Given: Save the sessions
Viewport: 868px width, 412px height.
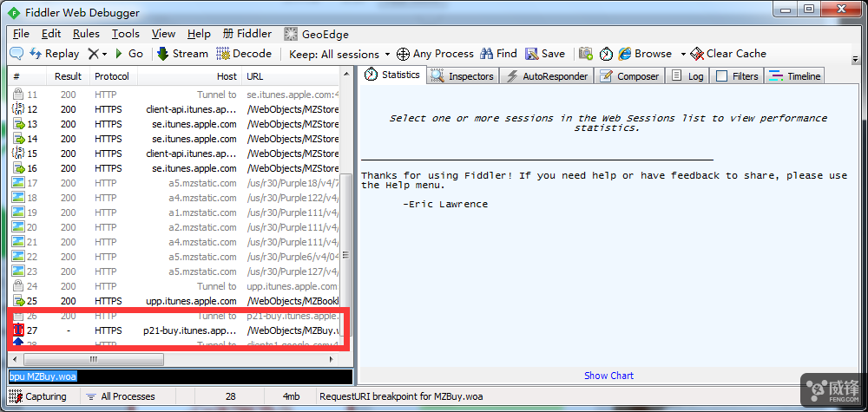Looking at the screenshot, I should (545, 54).
